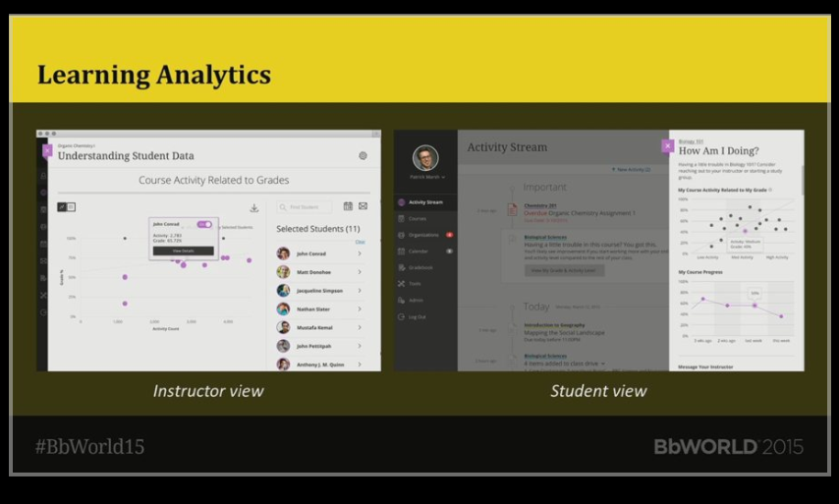Switch to list table view

pos(71,207)
